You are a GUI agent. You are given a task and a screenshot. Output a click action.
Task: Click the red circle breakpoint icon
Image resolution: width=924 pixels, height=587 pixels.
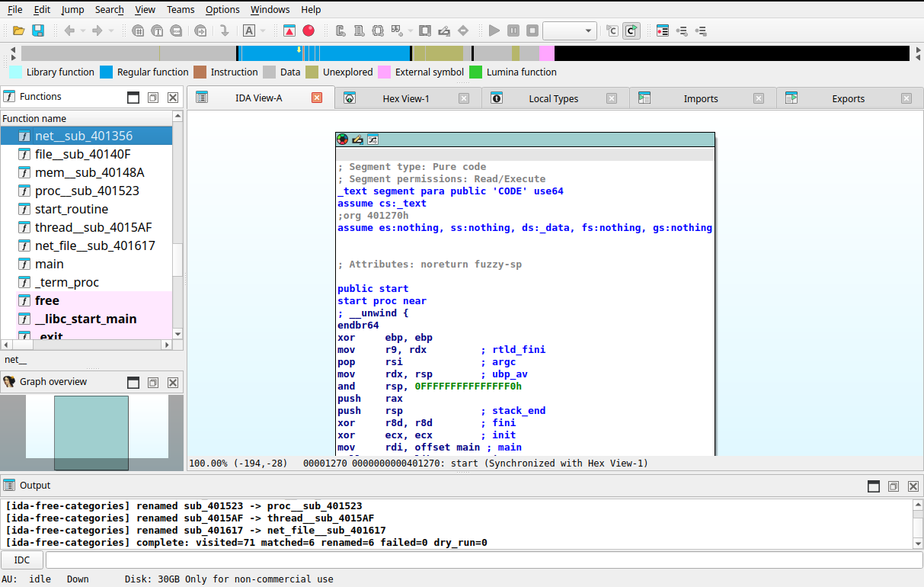pos(308,30)
